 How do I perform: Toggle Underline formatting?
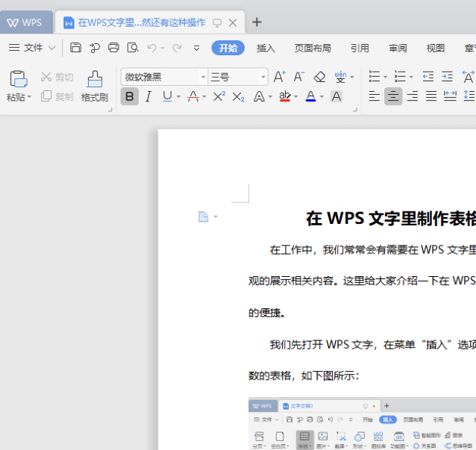(167, 96)
